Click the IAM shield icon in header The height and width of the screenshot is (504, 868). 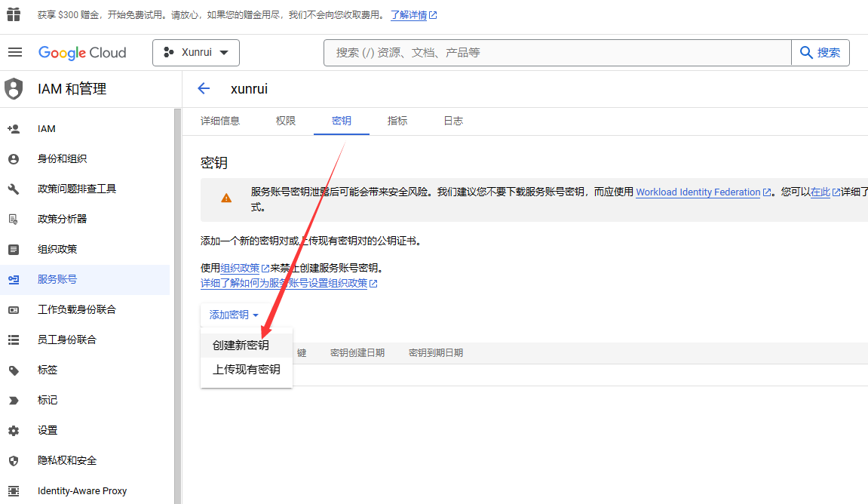click(x=14, y=88)
